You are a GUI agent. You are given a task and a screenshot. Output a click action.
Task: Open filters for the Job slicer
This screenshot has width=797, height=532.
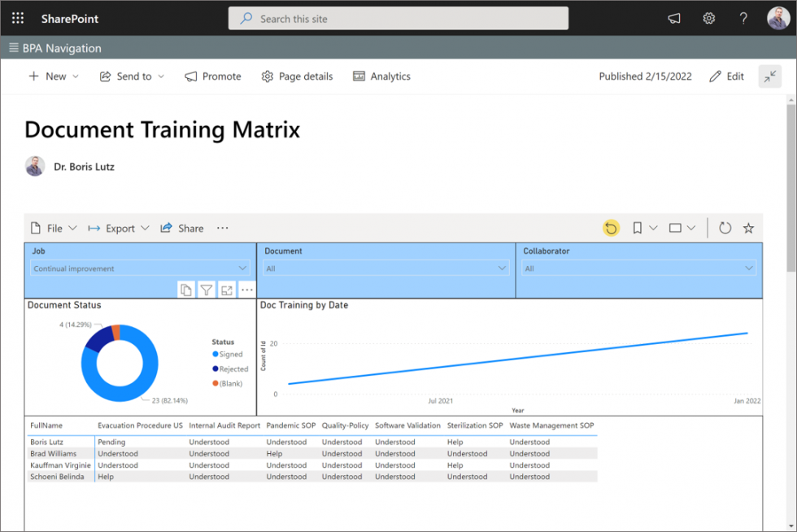click(x=207, y=290)
